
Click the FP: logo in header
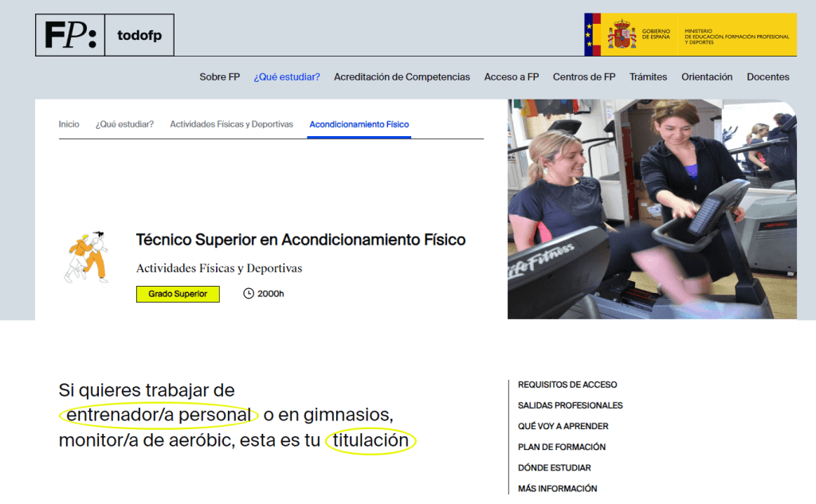pyautogui.click(x=70, y=35)
